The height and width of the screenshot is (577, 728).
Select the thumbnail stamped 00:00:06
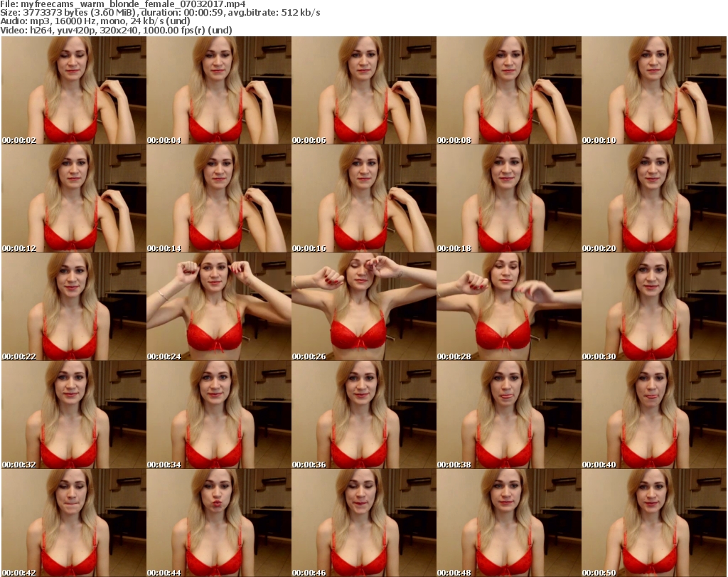[x=363, y=90]
